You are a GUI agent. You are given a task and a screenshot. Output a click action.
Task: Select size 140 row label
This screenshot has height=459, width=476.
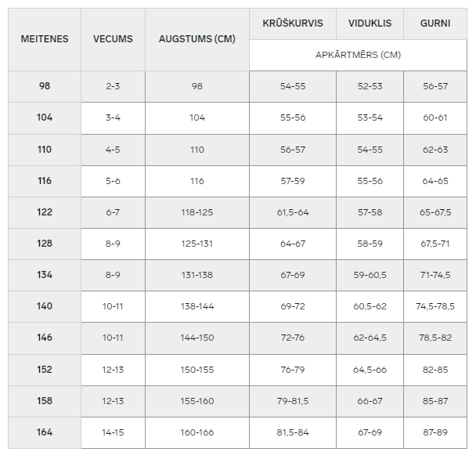[x=45, y=306]
